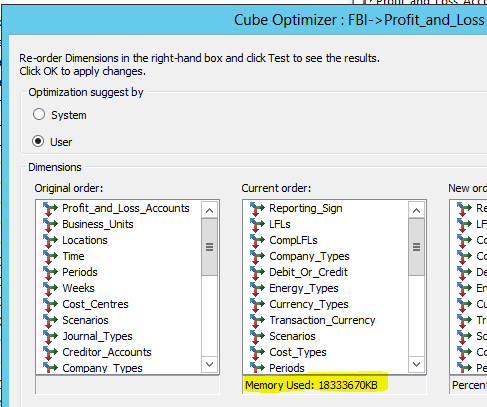Click the Cost_Types dimension icon in Current order

coord(257,353)
